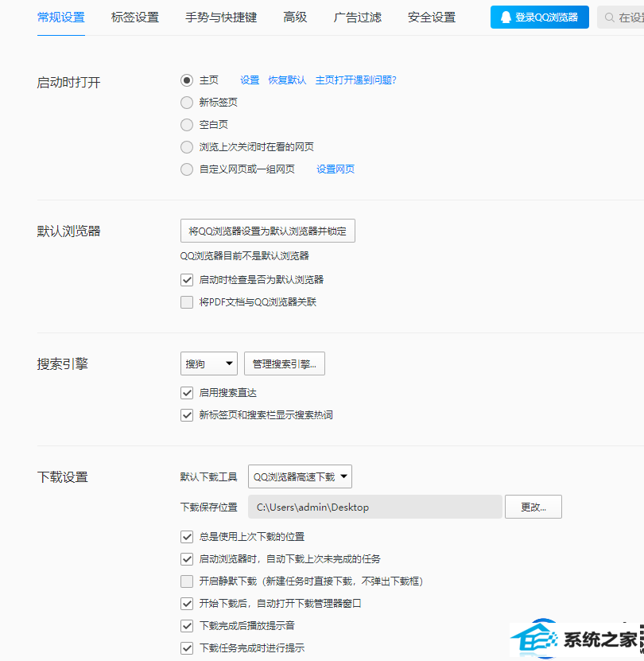
Task: Click the 管理搜索引擎... button
Action: point(285,364)
